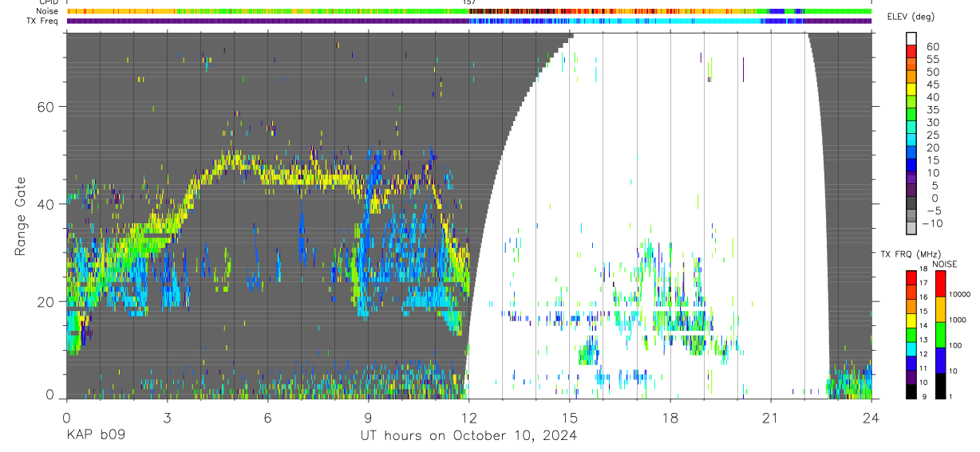Click x-axis tick label '6'

click(x=267, y=418)
